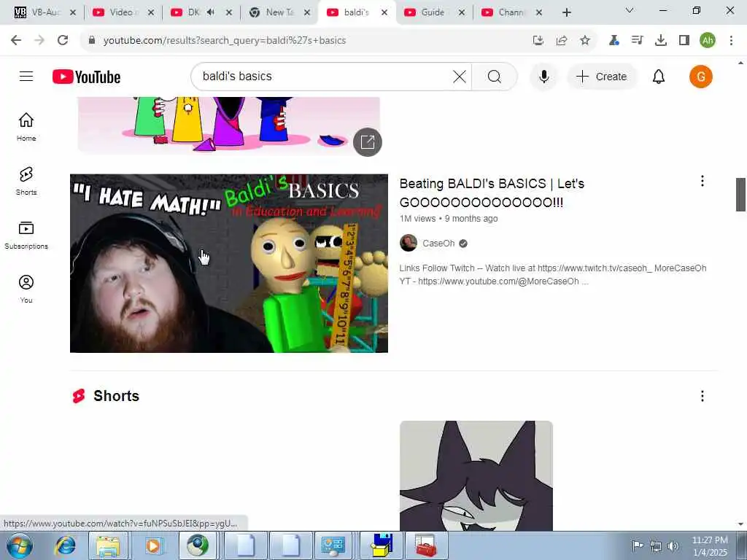
Task: Play the Beating BALDI's BASICS video thumbnail
Action: coord(228,263)
